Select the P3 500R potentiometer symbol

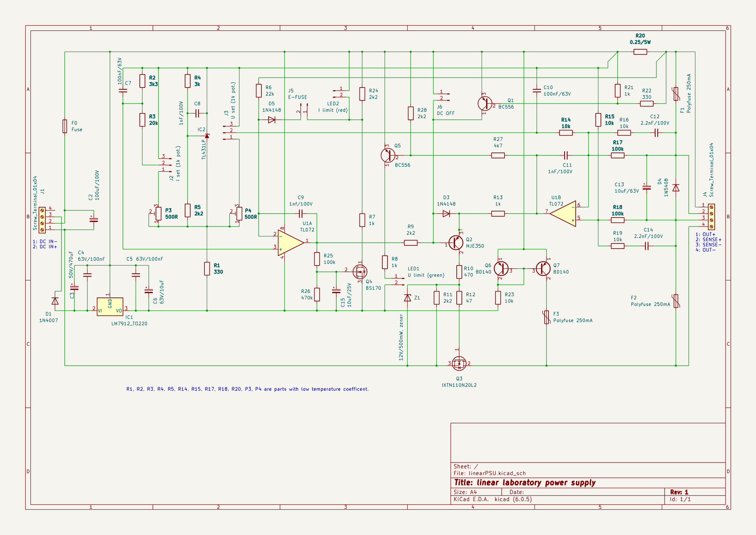click(158, 214)
